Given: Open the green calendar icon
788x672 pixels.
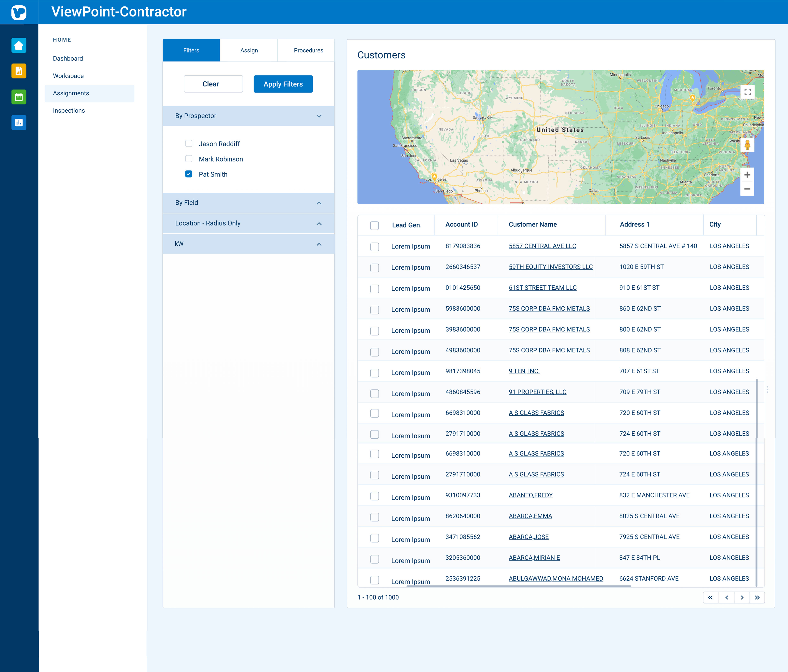Looking at the screenshot, I should point(19,97).
